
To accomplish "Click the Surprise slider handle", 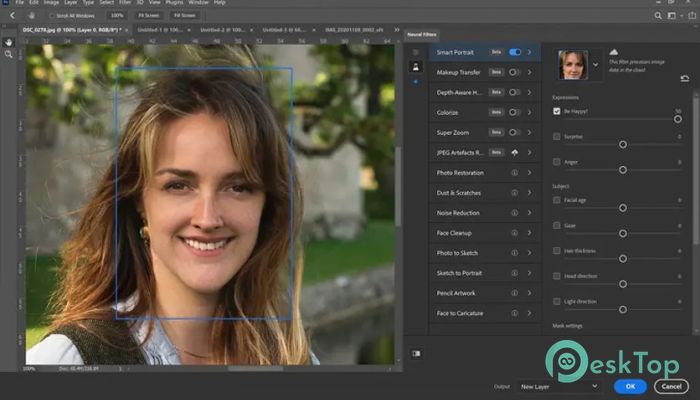I will (x=623, y=145).
